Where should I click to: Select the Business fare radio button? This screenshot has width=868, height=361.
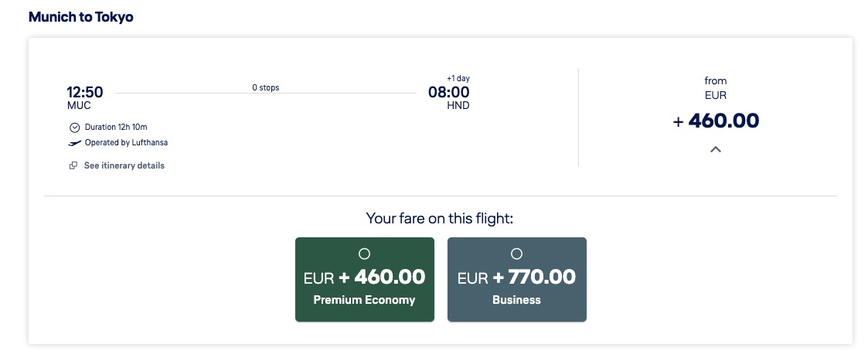(x=516, y=254)
